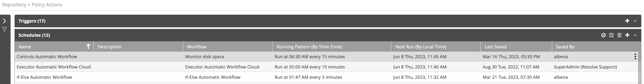Collapse the Schedules panel chevron
644x84 pixels.
[x=635, y=35]
